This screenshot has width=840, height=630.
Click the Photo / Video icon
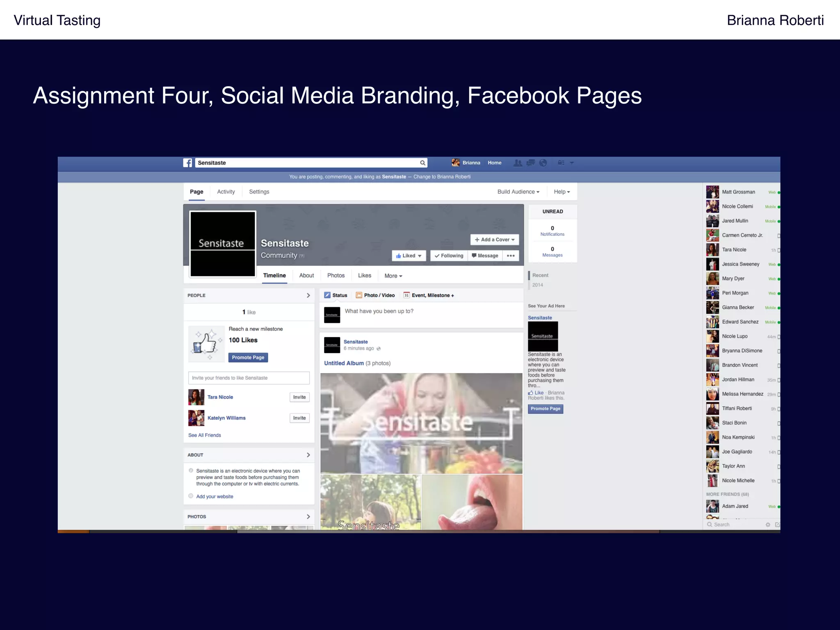point(359,295)
